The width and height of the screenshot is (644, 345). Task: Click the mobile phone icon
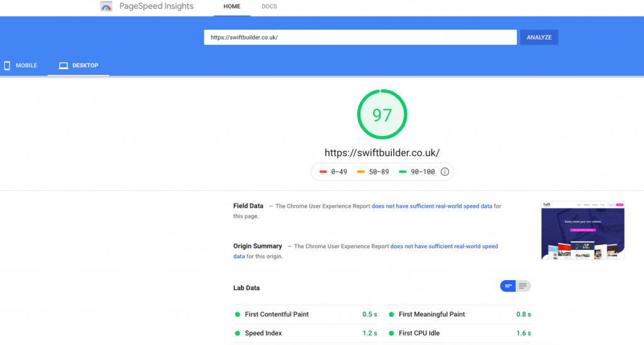(8, 65)
